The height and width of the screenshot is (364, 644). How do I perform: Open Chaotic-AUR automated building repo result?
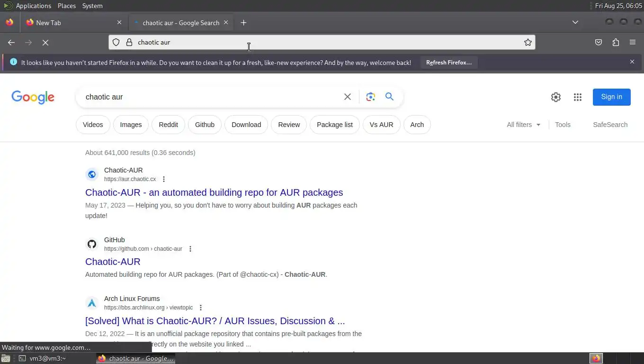pyautogui.click(x=214, y=192)
